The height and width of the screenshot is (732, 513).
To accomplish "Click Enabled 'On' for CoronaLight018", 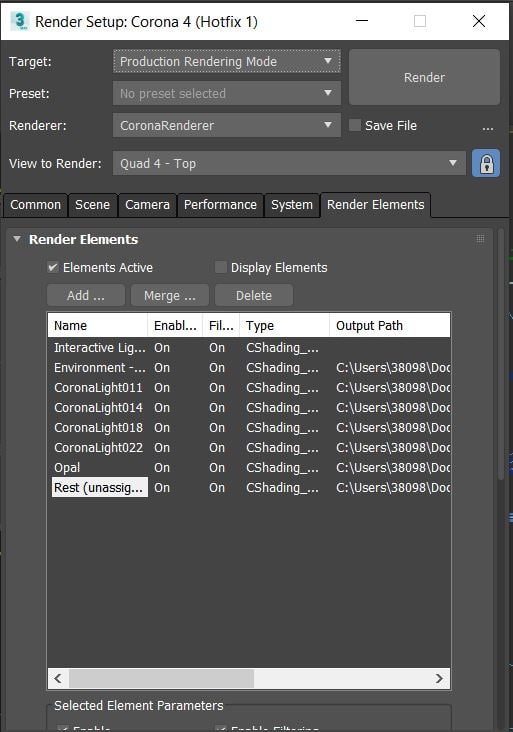I will pos(162,428).
